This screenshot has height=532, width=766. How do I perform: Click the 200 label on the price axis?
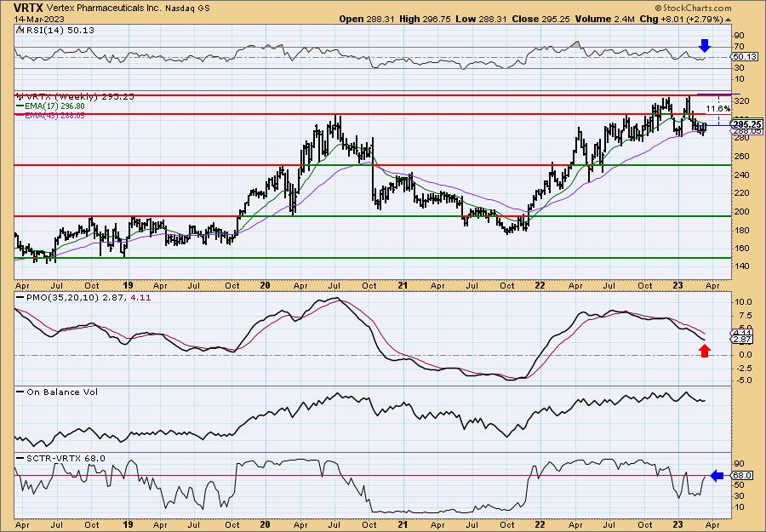click(x=741, y=212)
